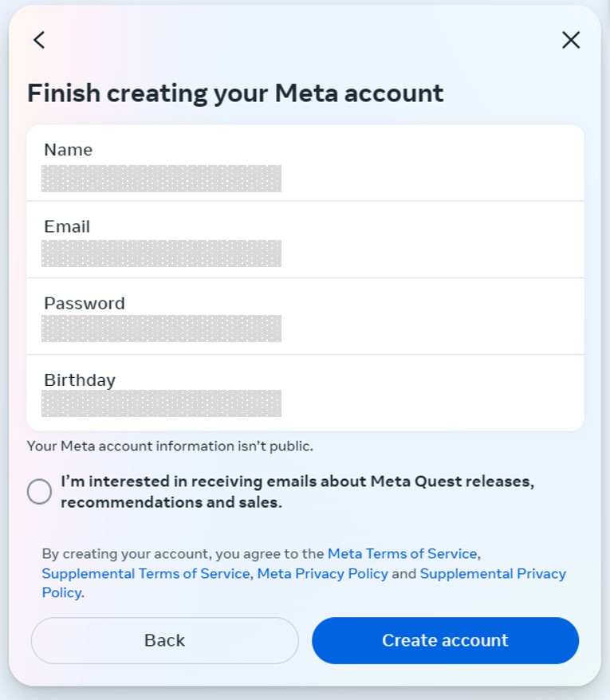The height and width of the screenshot is (700, 610).
Task: Click the Back button
Action: coord(163,640)
